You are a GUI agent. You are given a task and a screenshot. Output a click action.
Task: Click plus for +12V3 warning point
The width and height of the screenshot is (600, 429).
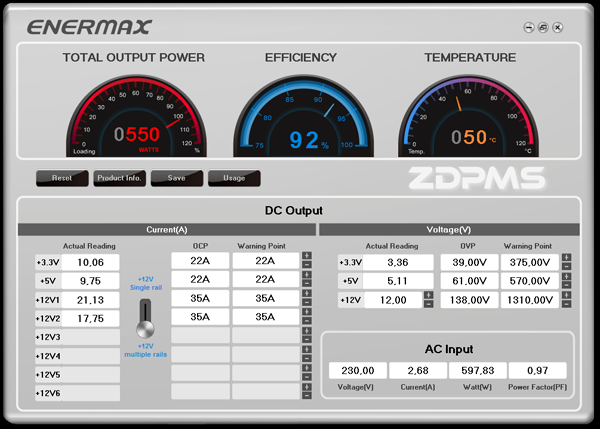point(307,330)
